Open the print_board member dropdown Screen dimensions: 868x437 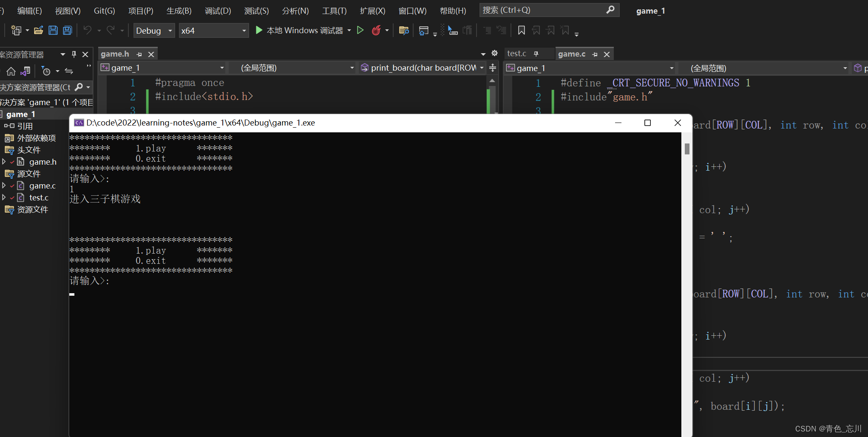(x=422, y=68)
